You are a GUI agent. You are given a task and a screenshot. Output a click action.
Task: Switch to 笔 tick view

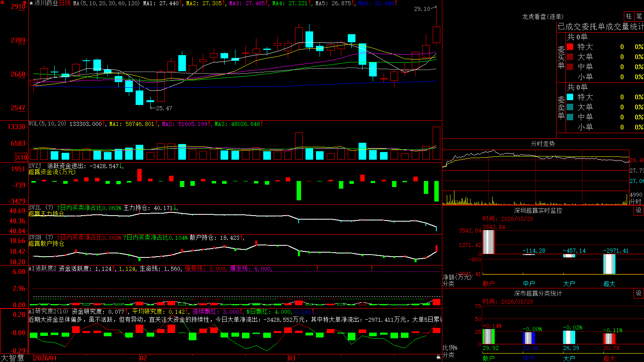(639, 16)
